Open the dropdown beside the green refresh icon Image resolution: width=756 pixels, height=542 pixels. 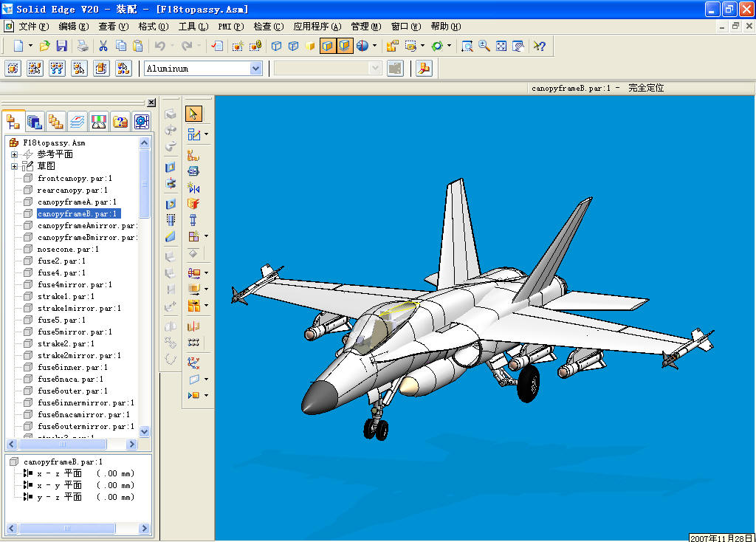pos(450,46)
